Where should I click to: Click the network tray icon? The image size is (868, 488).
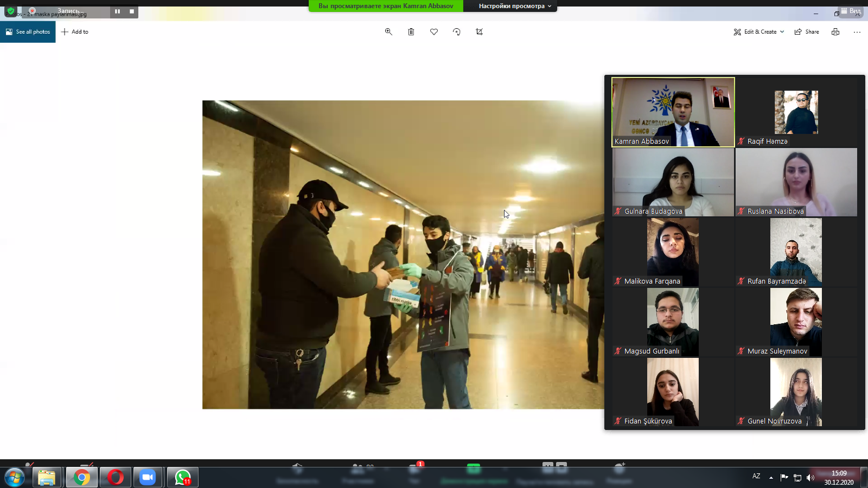click(797, 478)
